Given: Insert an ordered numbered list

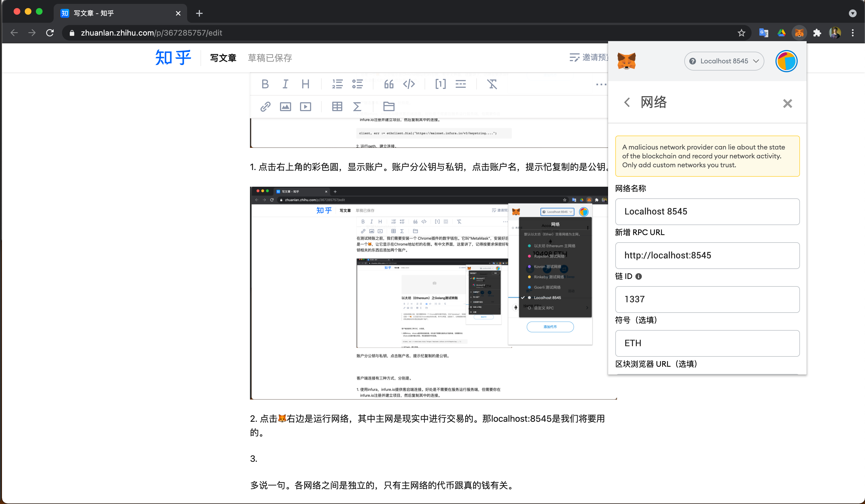Looking at the screenshot, I should (337, 84).
